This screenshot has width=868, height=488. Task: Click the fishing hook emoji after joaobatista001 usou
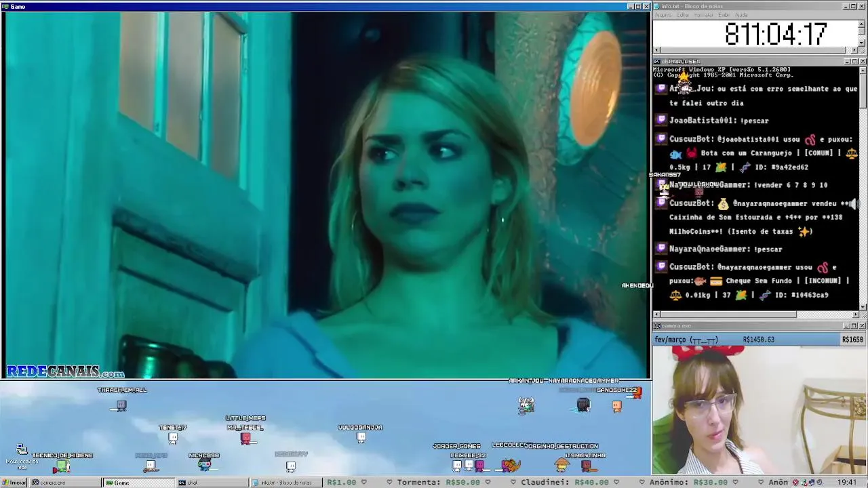pyautogui.click(x=810, y=139)
